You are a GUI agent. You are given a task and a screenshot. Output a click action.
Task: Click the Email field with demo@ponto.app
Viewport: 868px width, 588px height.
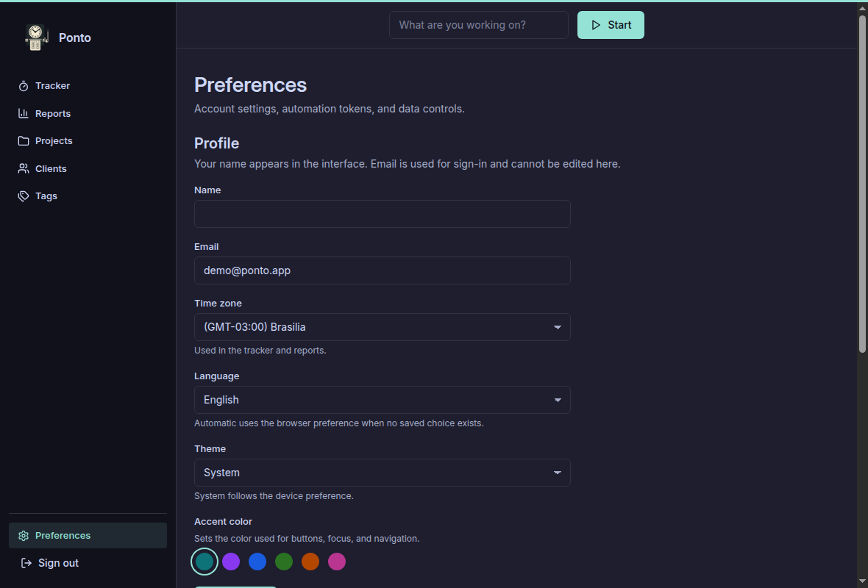click(382, 270)
